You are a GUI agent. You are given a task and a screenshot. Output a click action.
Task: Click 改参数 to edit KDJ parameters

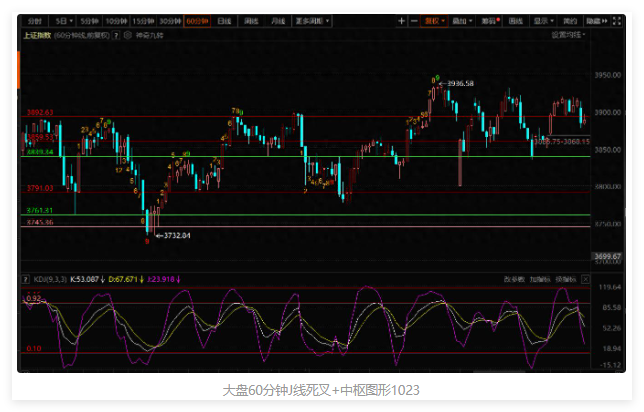click(x=513, y=278)
